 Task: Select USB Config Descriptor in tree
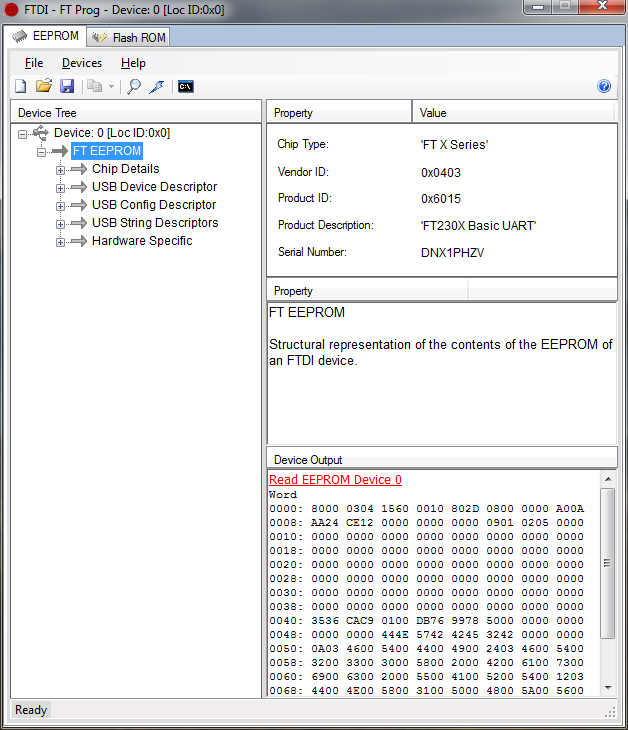tap(154, 205)
